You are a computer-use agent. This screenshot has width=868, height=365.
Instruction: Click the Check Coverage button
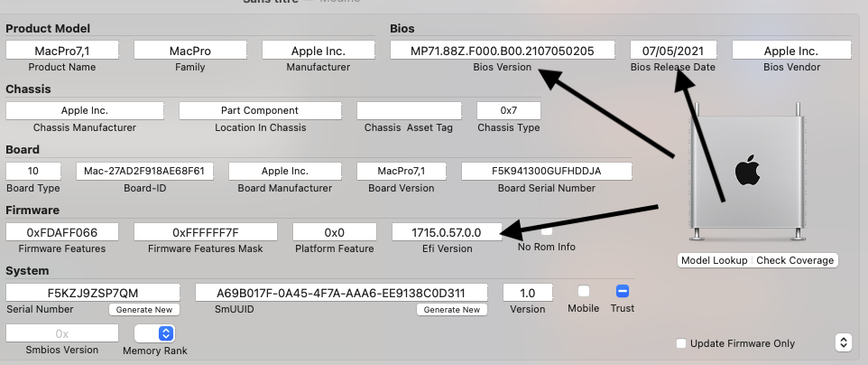click(x=795, y=260)
